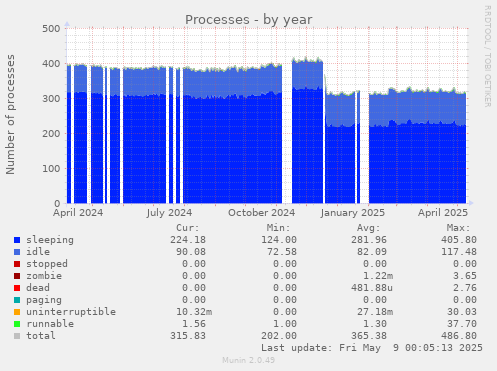Click idle minimum value 72.58
The height and width of the screenshot is (371, 497).
282,252
